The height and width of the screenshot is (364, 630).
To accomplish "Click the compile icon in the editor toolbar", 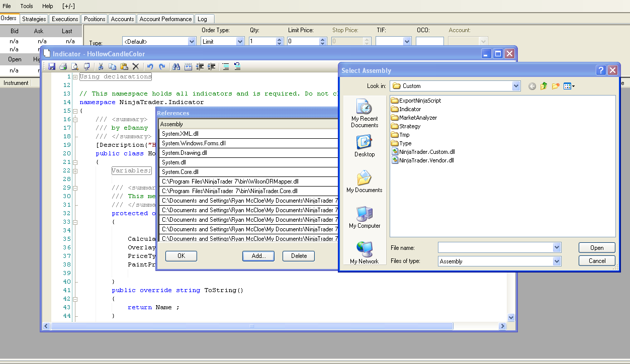I will (86, 66).
